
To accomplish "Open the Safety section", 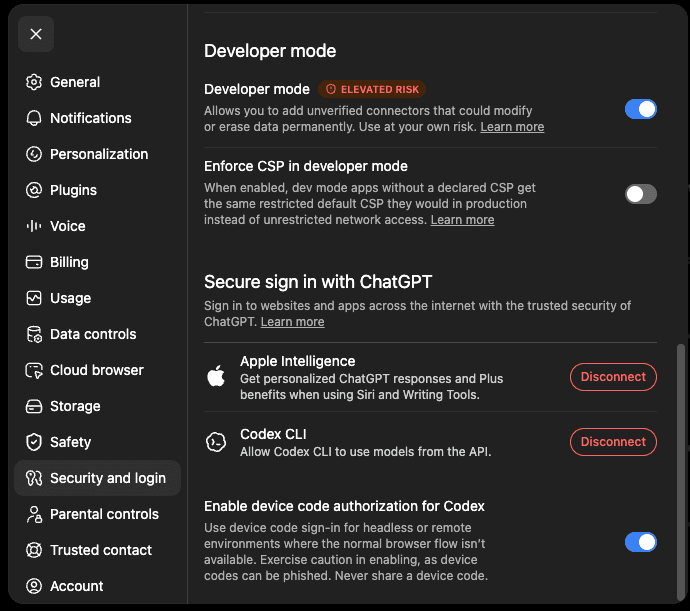I will [97, 442].
